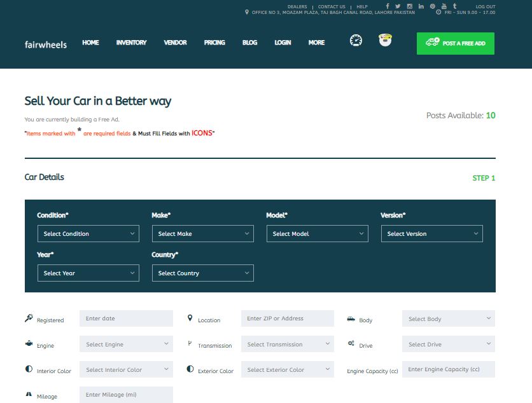Choose from the Select Transmission dropdown
Image resolution: width=532 pixels, height=403 pixels.
pyautogui.click(x=287, y=345)
